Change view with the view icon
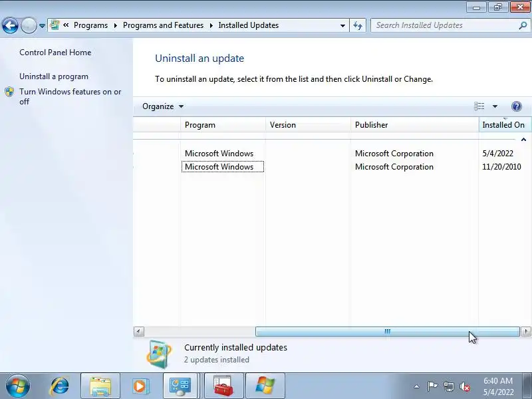 (x=479, y=106)
